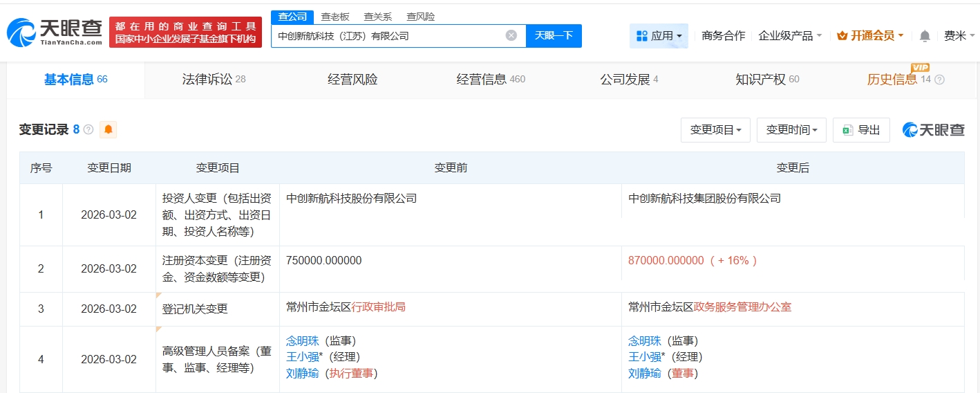Viewport: 980px width, 393px height.
Task: Click the notification bell in the top bar
Action: (x=925, y=36)
